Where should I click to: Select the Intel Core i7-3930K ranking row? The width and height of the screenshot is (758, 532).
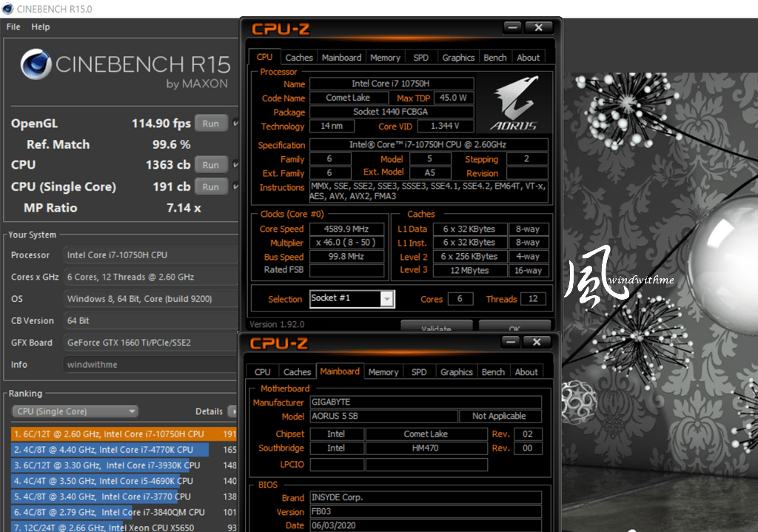124,465
